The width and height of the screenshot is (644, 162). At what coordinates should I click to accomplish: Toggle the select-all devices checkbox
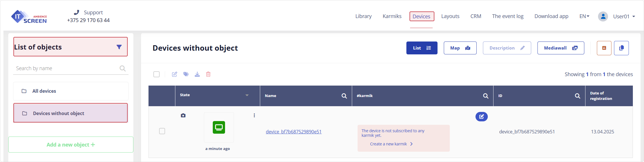pyautogui.click(x=157, y=74)
